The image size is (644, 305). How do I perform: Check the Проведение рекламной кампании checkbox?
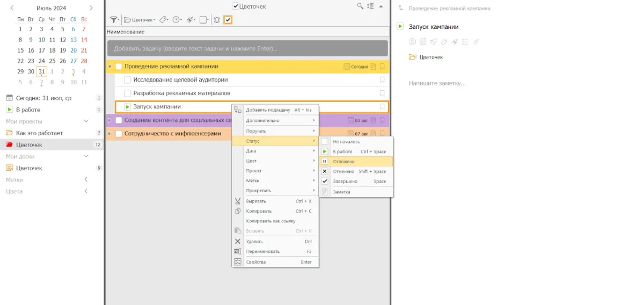pyautogui.click(x=119, y=67)
